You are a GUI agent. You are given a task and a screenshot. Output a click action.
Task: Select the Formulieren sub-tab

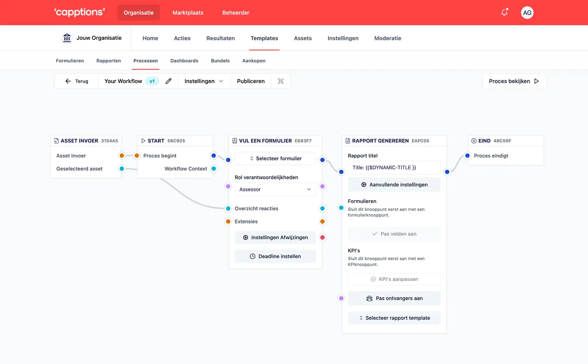70,61
